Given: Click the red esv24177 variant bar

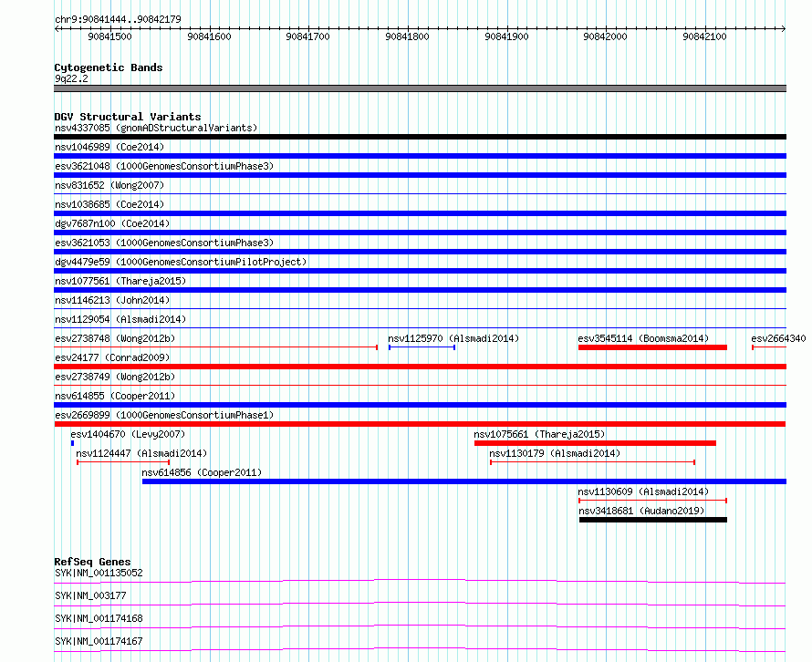Looking at the screenshot, I should tap(420, 367).
